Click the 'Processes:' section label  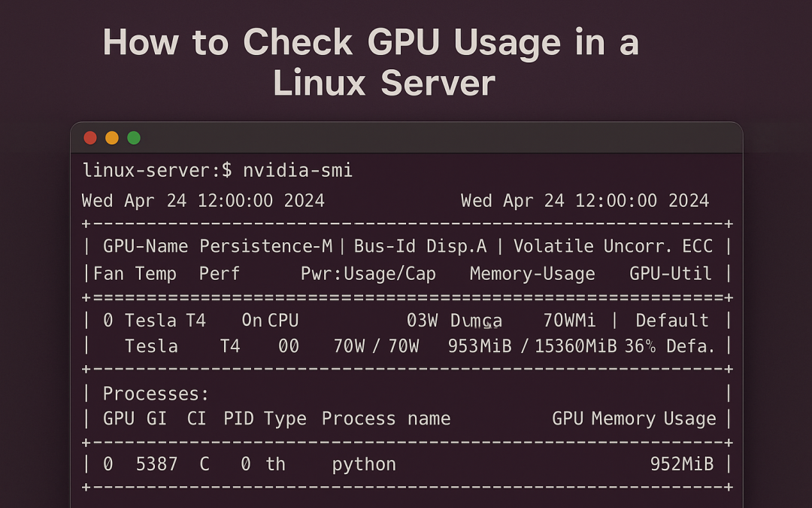pos(156,394)
